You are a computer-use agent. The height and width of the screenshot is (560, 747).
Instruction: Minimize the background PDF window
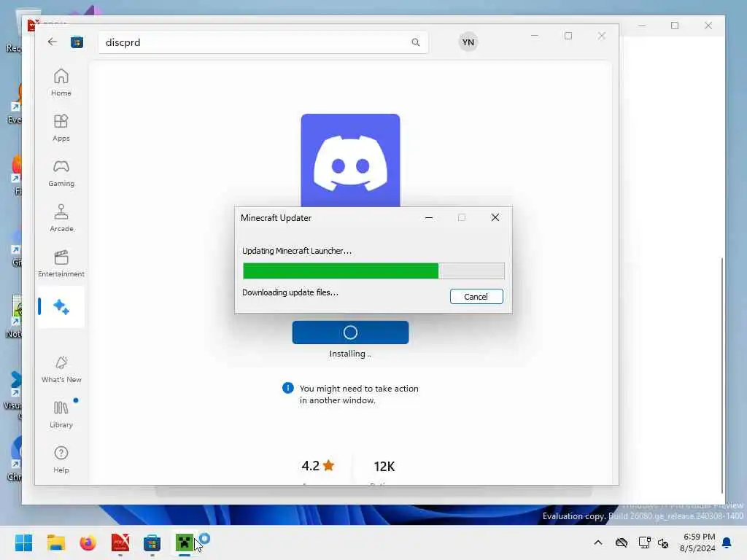(x=642, y=26)
